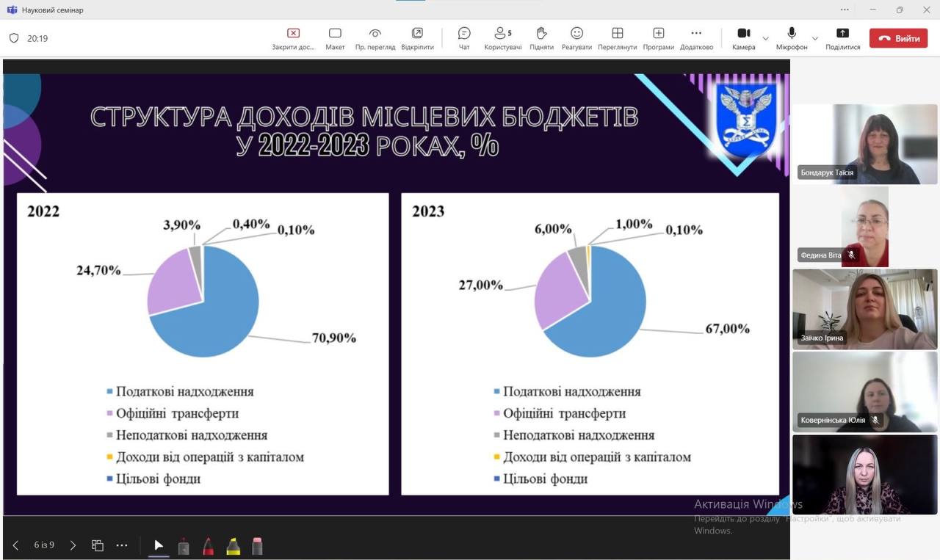The width and height of the screenshot is (940, 560).
Task: Open the Переглянути view menu
Action: (617, 38)
